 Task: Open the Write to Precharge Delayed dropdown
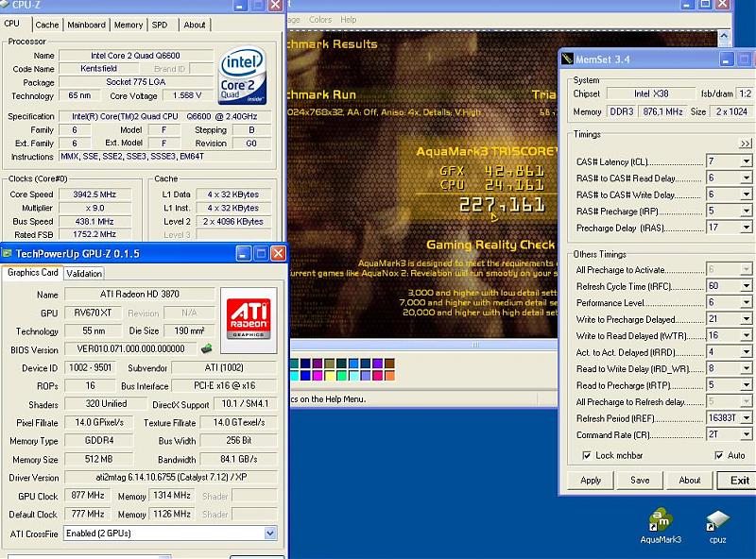[746, 318]
